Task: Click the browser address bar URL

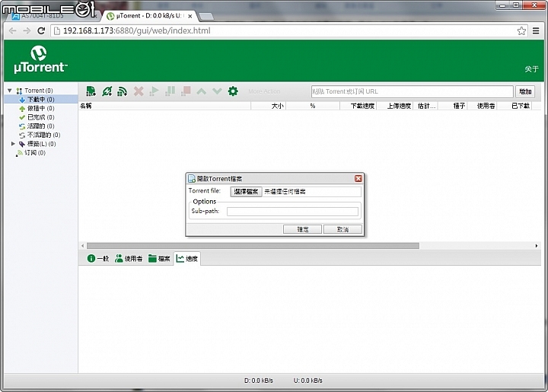Action: (137, 30)
